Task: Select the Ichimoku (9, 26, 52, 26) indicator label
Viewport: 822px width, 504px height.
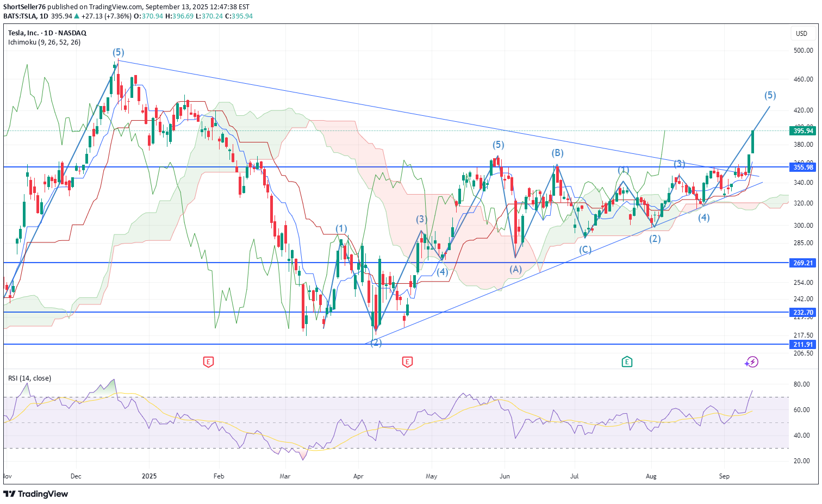Action: coord(45,42)
